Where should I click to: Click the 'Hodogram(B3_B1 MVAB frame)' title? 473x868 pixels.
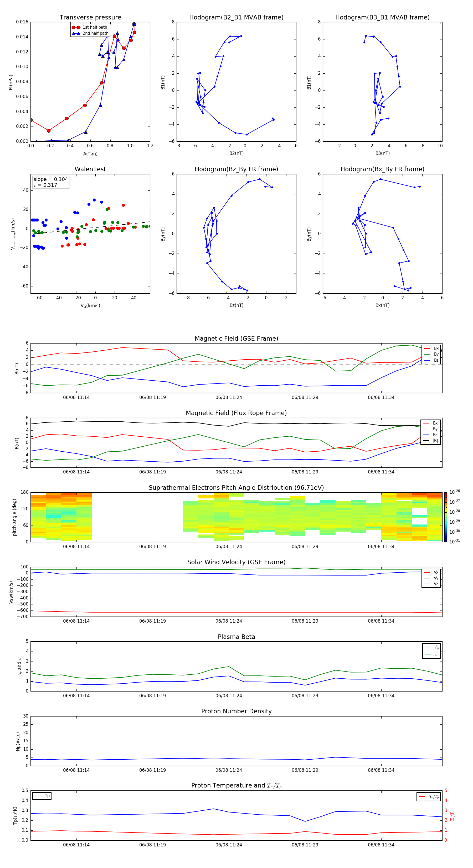pyautogui.click(x=382, y=18)
